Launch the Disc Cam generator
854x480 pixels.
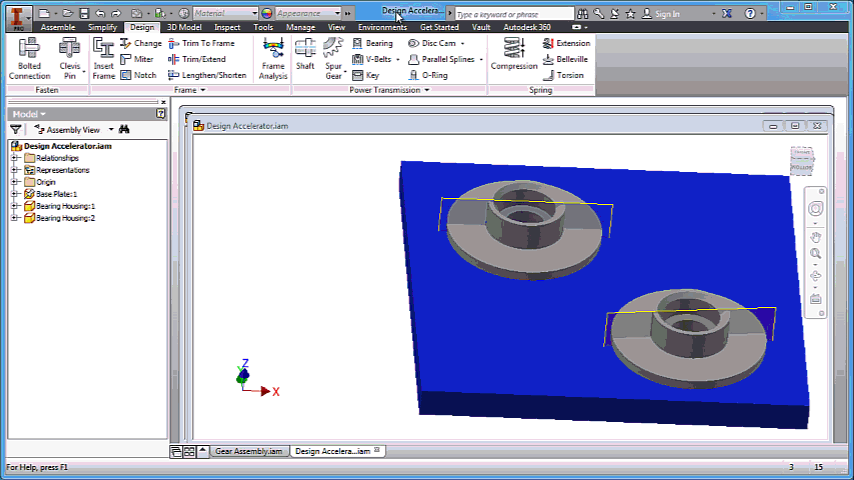coord(432,43)
